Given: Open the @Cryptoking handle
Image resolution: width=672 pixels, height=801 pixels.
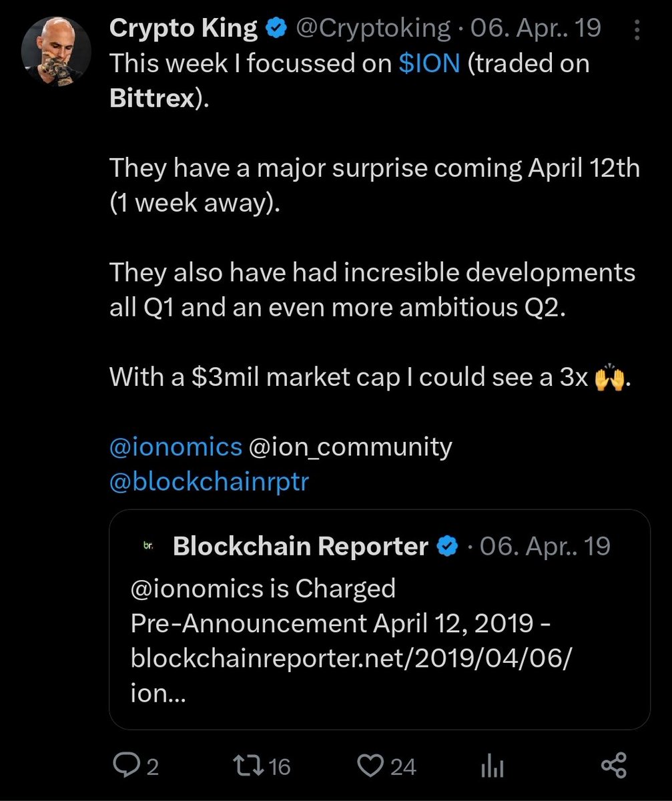Looking at the screenshot, I should (x=372, y=28).
